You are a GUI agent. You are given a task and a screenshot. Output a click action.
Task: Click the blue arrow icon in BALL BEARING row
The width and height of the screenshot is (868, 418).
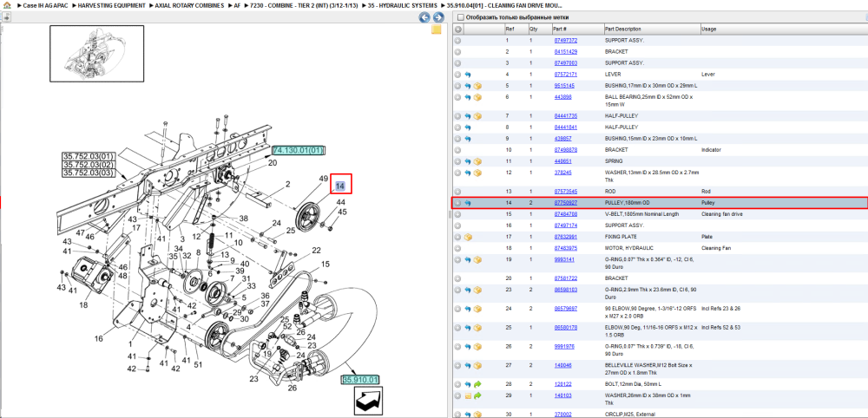[468, 97]
